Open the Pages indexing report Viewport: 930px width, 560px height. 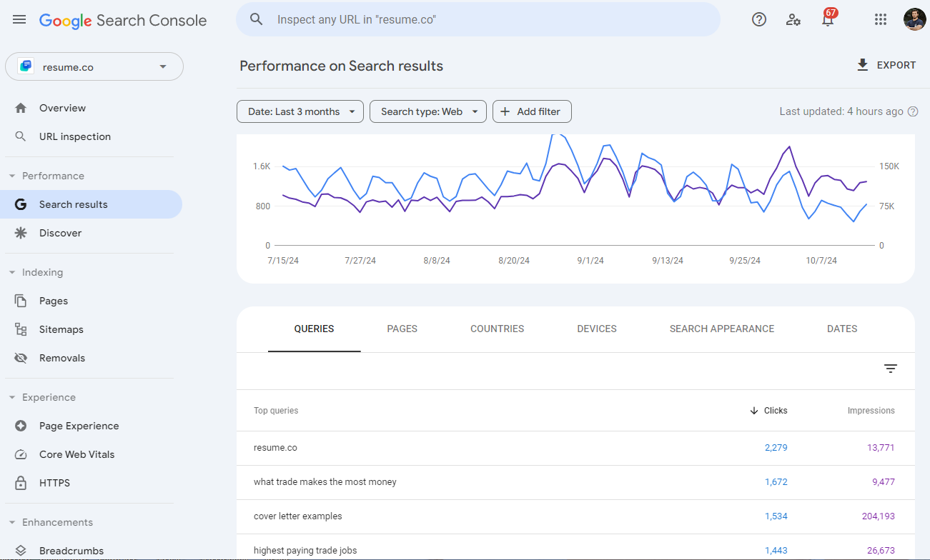point(54,300)
